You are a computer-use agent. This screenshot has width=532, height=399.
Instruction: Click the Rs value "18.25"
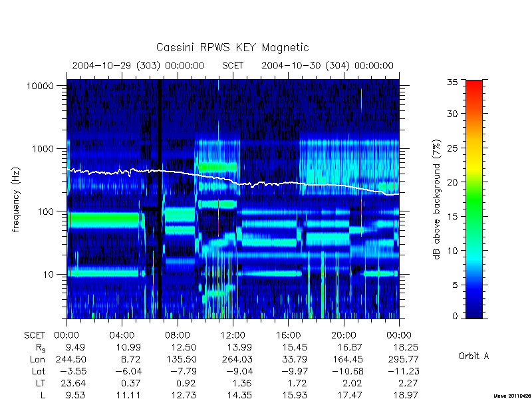404,348
